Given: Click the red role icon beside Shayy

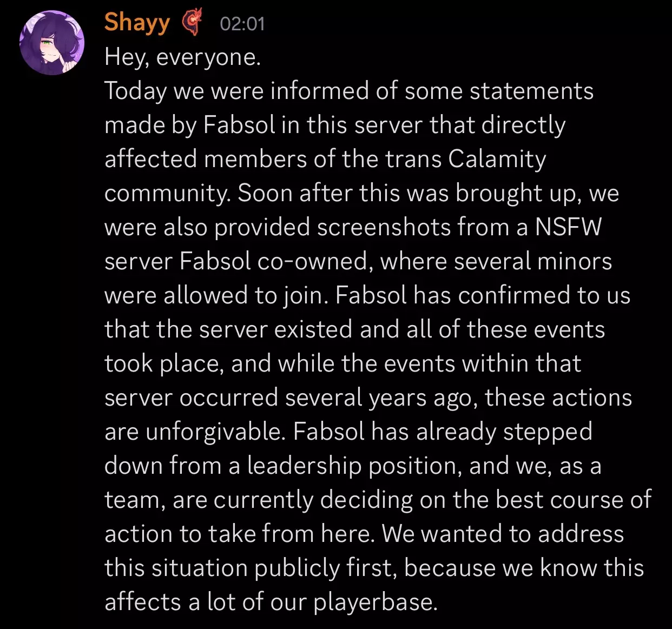Looking at the screenshot, I should (191, 23).
